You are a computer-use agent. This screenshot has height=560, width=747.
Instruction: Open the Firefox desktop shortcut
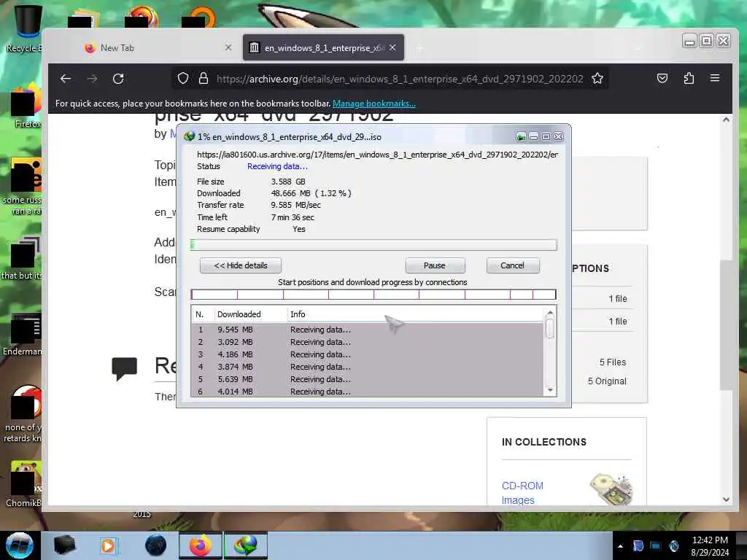tap(26, 107)
